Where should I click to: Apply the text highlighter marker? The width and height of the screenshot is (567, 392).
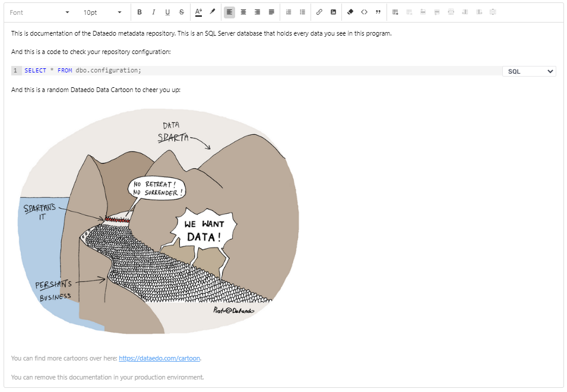[x=211, y=12]
